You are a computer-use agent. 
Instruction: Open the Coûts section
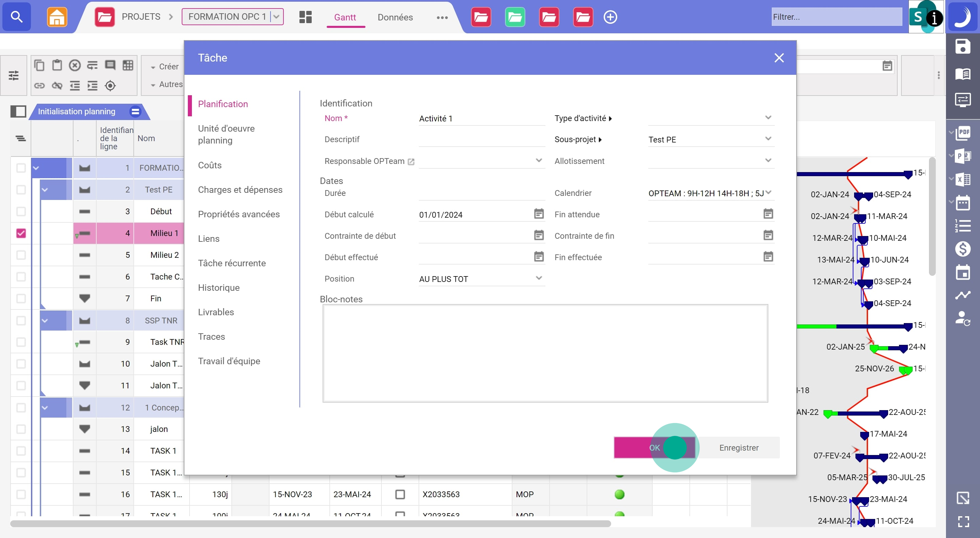210,165
